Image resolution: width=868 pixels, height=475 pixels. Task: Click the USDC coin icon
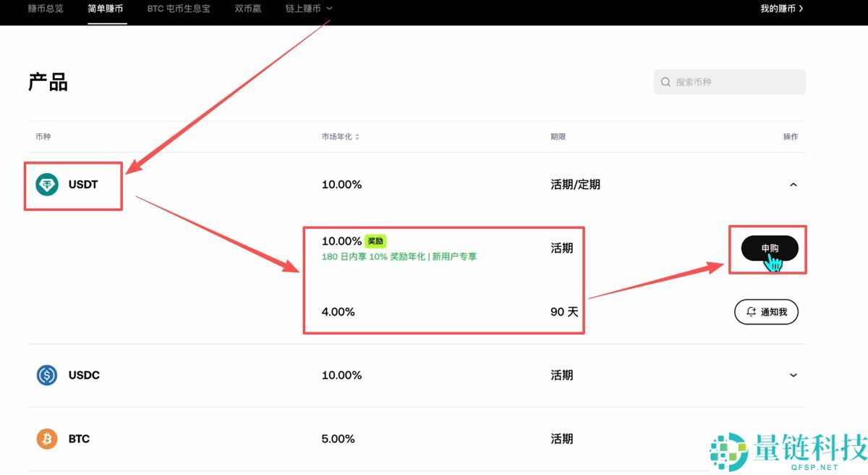(46, 375)
